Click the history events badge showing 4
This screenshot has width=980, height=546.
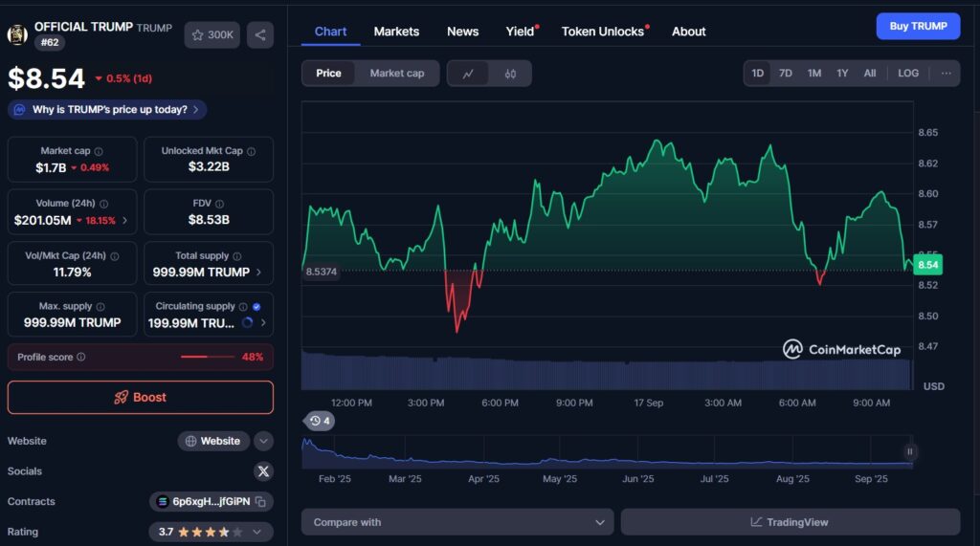320,421
